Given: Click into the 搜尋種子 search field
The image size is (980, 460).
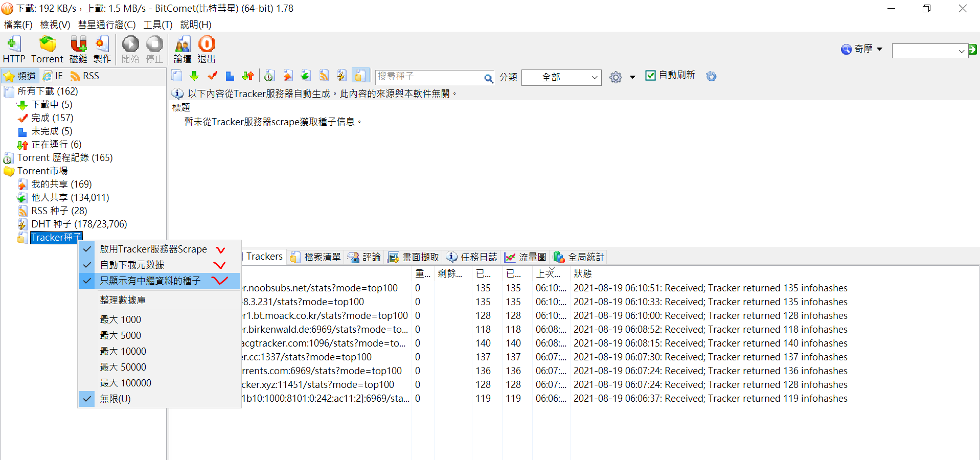Looking at the screenshot, I should tap(429, 77).
